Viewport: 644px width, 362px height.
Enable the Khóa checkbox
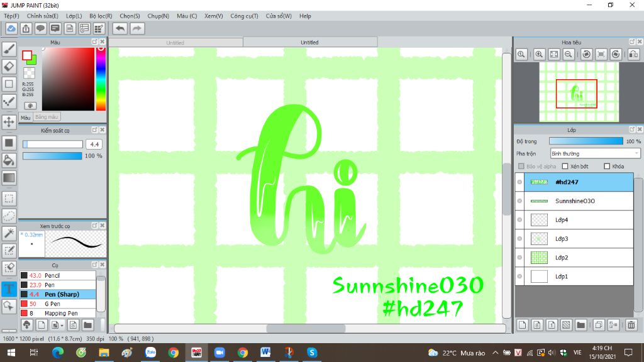607,166
